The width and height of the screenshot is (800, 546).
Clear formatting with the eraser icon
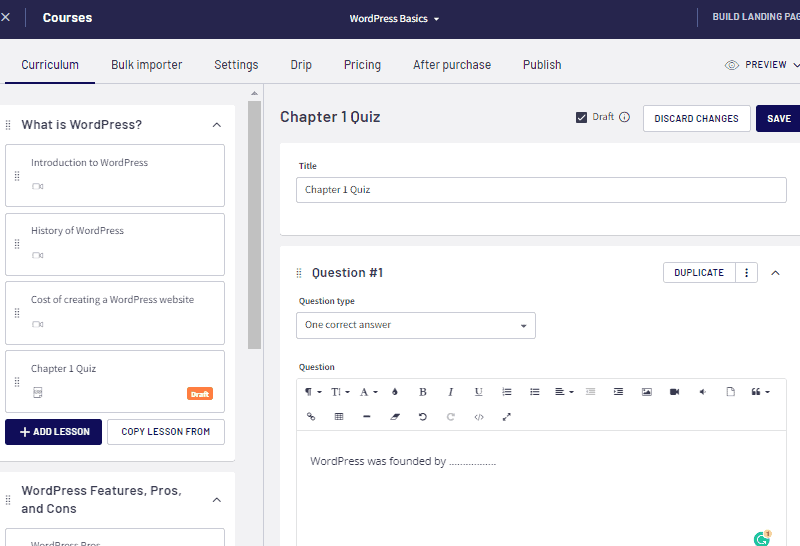(394, 417)
